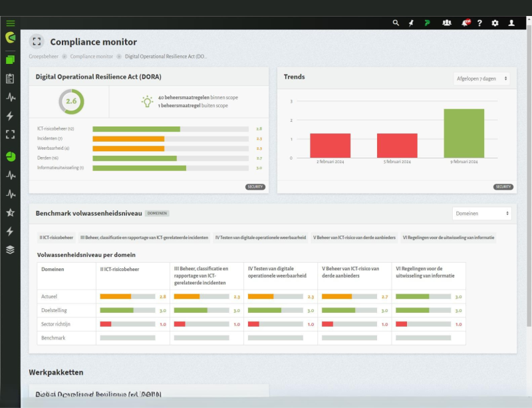Open the users group icon in top bar
The width and height of the screenshot is (532, 408).
pos(447,23)
